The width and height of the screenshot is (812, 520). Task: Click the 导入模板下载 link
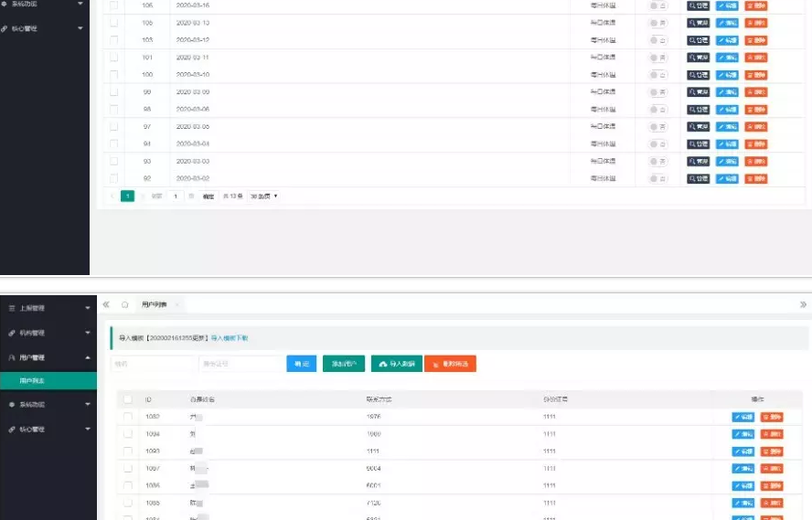point(230,338)
